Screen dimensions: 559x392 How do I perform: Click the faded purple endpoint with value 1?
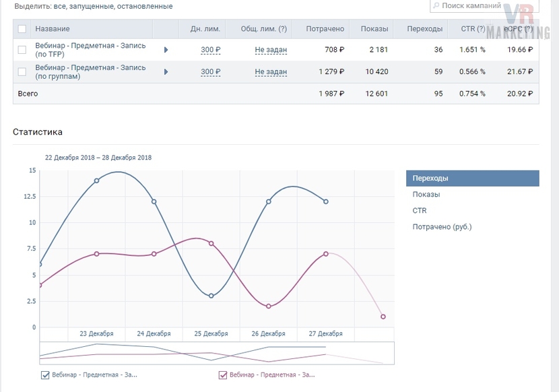[383, 317]
